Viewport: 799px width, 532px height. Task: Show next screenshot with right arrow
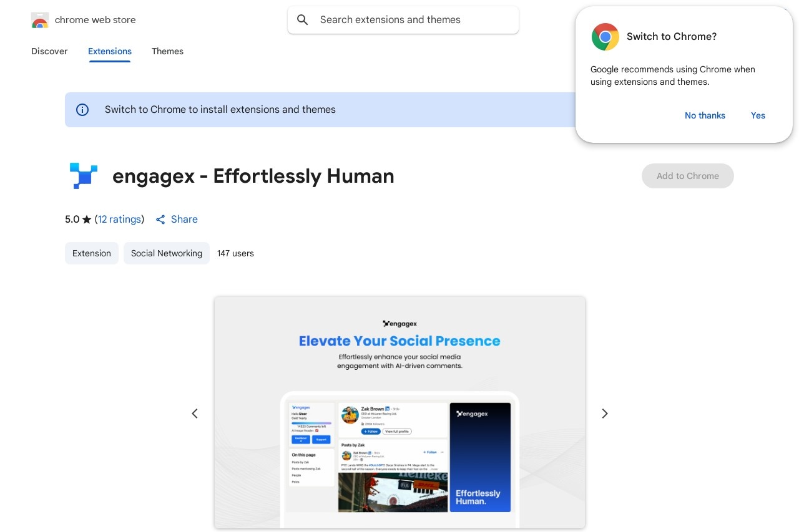pyautogui.click(x=604, y=414)
